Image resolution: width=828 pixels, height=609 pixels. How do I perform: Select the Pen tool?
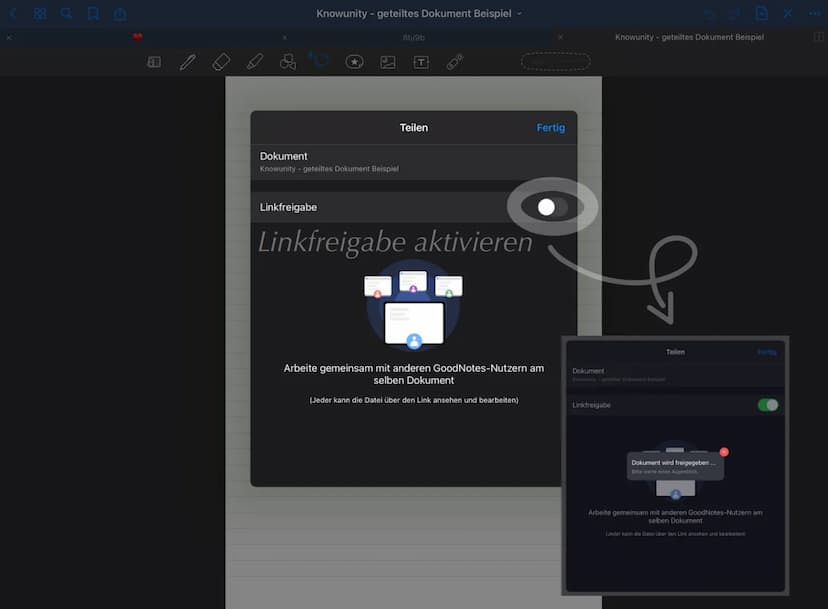coord(187,62)
